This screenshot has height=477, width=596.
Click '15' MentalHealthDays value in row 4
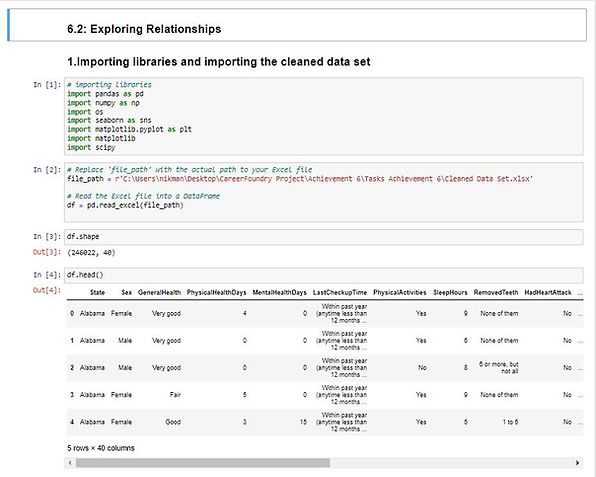303,422
